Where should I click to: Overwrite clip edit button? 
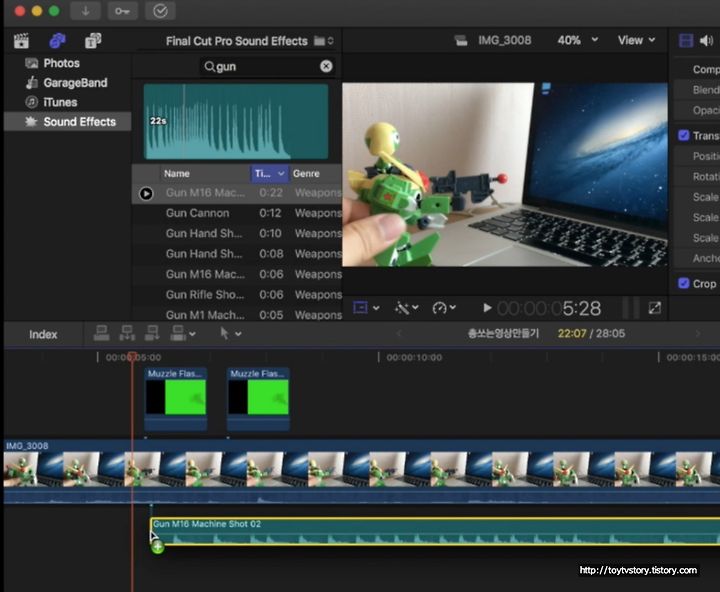178,333
